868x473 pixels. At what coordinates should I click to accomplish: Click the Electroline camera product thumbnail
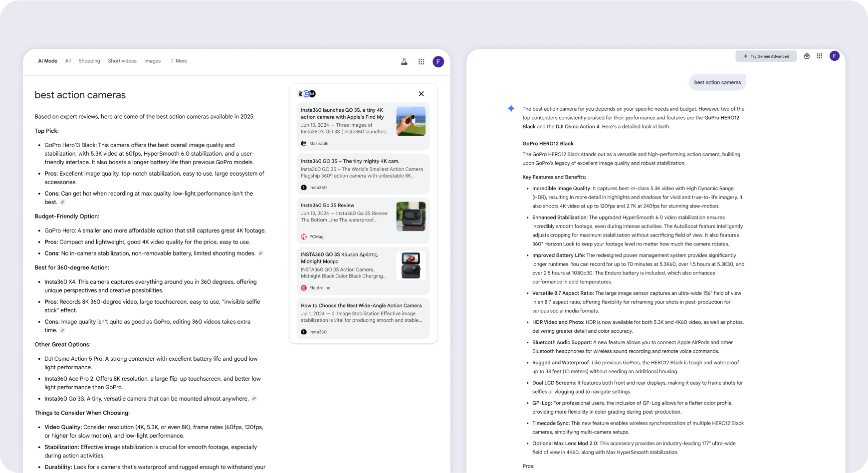click(x=411, y=265)
